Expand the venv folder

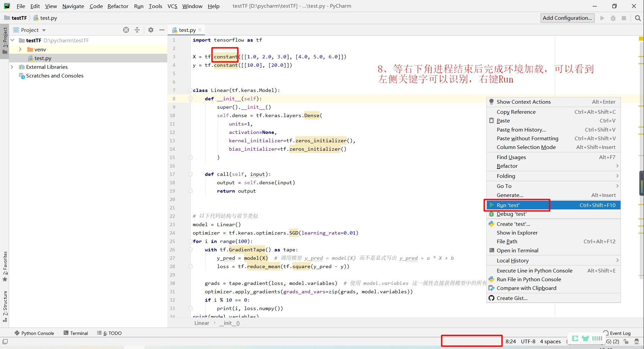[x=20, y=49]
